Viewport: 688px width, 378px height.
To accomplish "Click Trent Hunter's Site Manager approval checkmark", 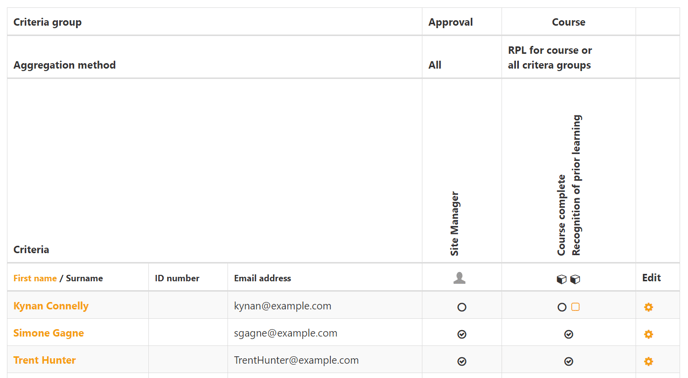I will point(462,362).
